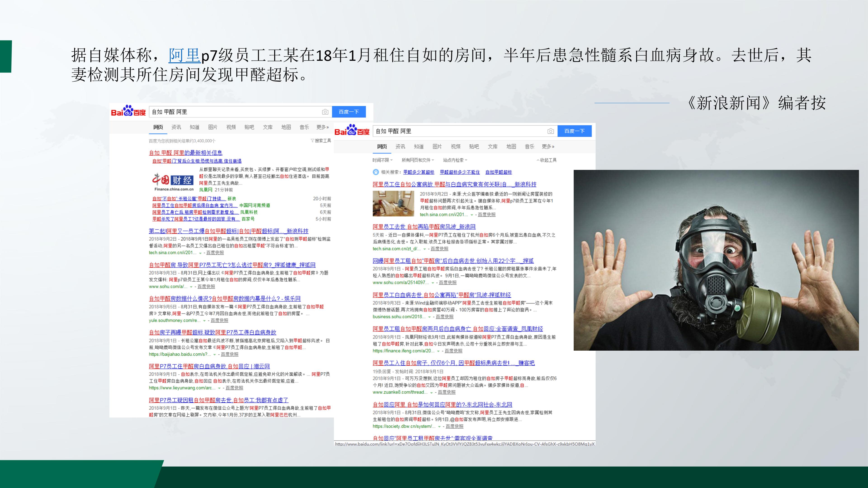The height and width of the screenshot is (488, 868).
Task: Select the 地图 tab in the right screenshot
Action: (x=511, y=146)
